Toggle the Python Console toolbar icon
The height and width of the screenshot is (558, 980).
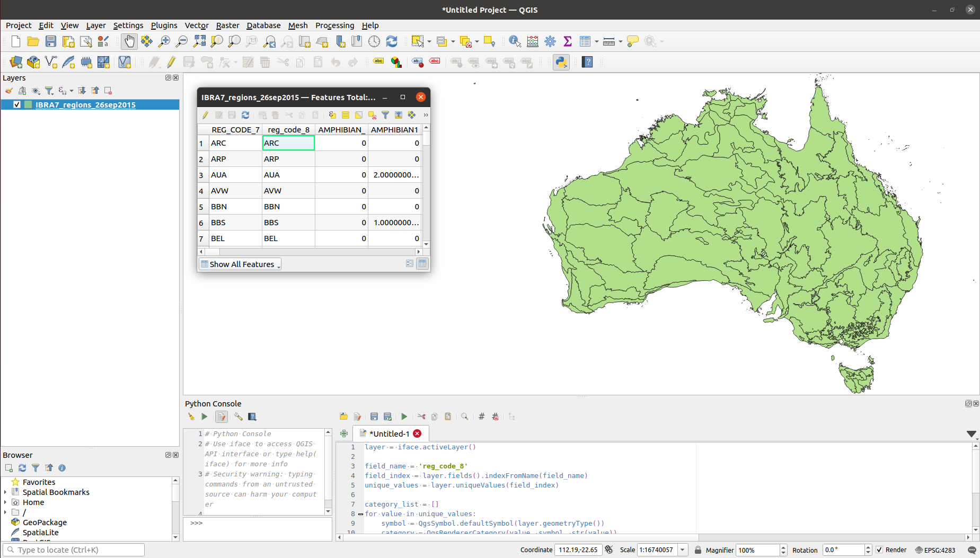pos(561,62)
